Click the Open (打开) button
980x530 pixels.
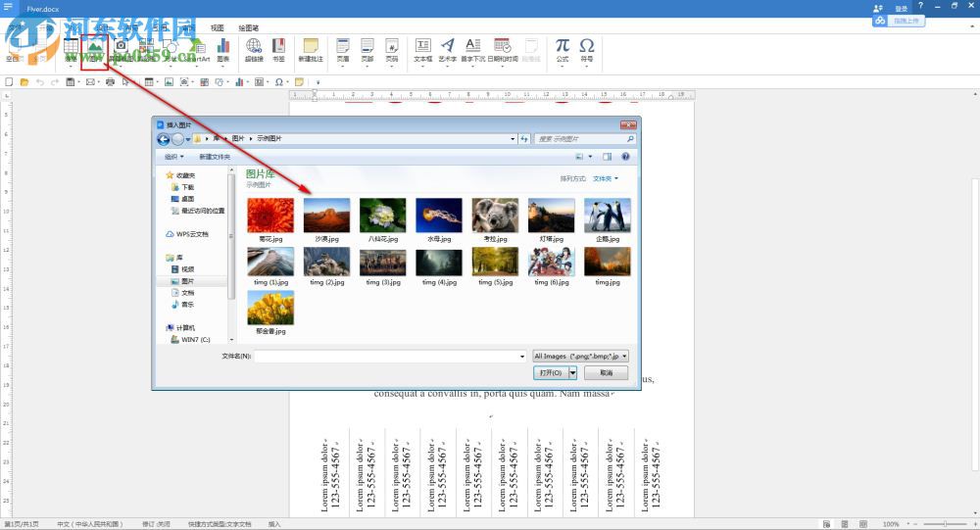551,372
